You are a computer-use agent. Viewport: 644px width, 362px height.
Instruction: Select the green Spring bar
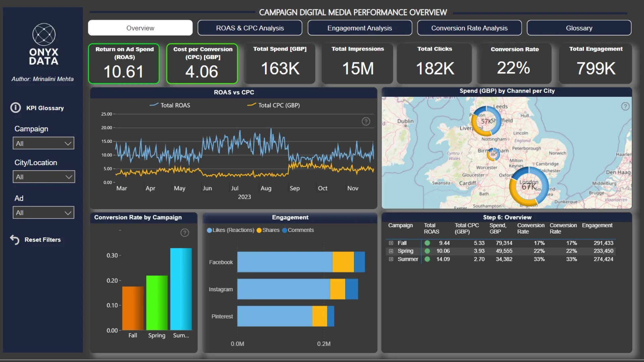click(x=157, y=303)
